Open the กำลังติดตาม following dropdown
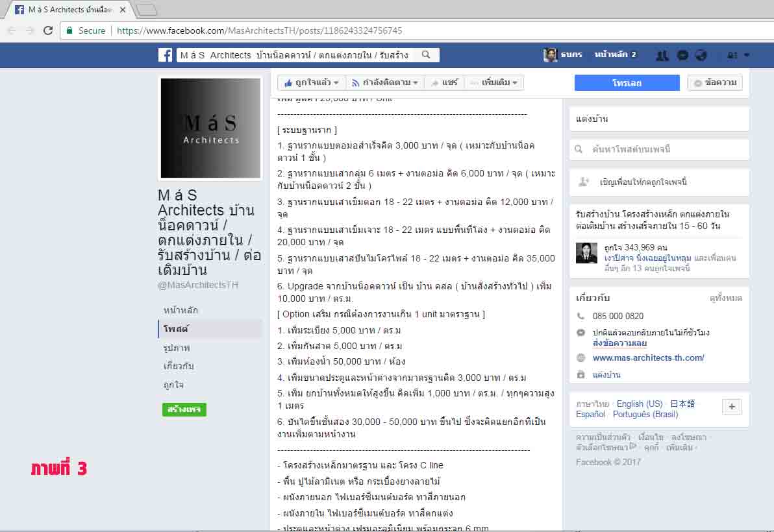Image resolution: width=774 pixels, height=532 pixels. pos(385,82)
